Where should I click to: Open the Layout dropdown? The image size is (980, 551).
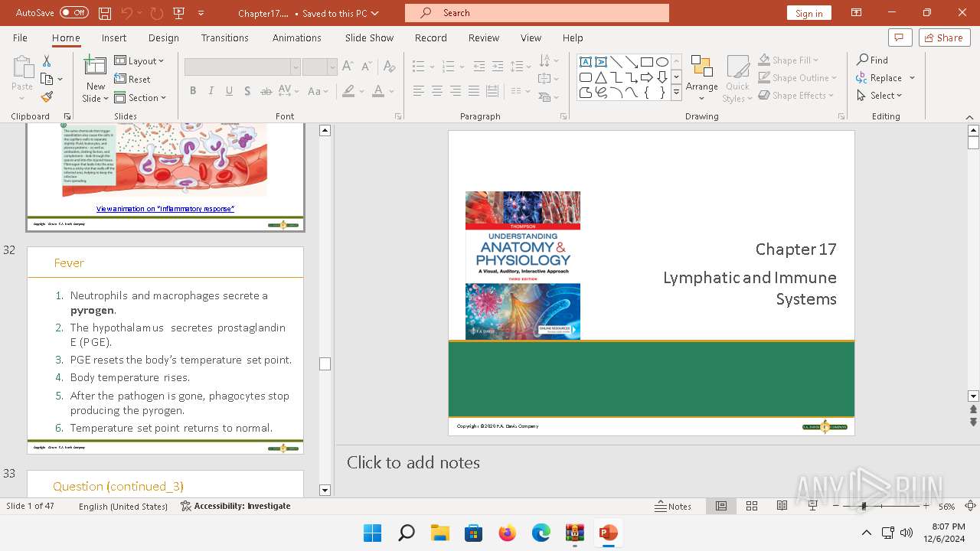139,60
